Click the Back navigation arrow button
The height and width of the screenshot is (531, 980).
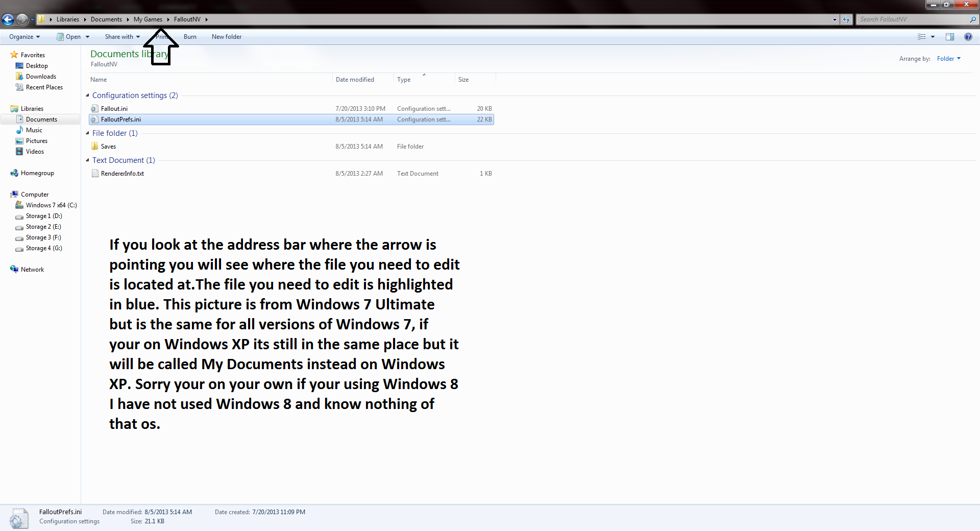[x=8, y=19]
